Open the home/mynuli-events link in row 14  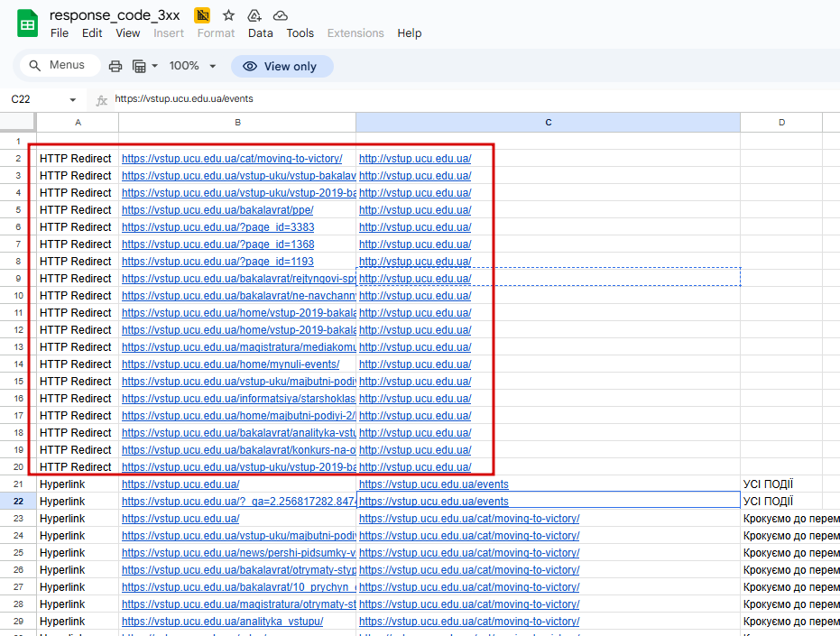click(x=230, y=364)
